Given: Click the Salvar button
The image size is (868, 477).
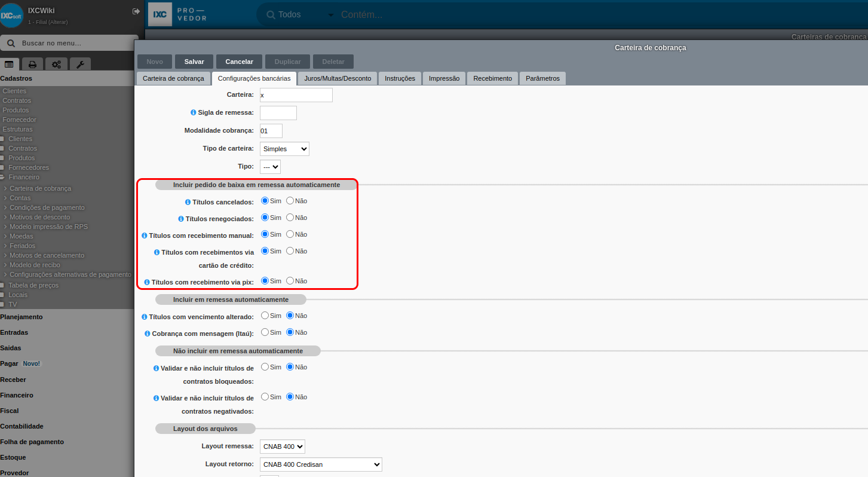Looking at the screenshot, I should point(194,62).
